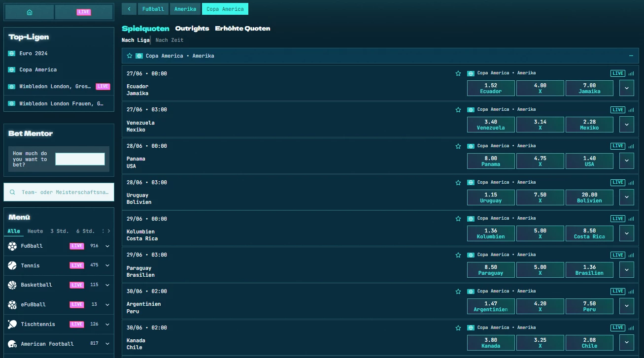The width and height of the screenshot is (644, 358).
Task: Click the Bet Mentor amount input field
Action: pyautogui.click(x=80, y=159)
